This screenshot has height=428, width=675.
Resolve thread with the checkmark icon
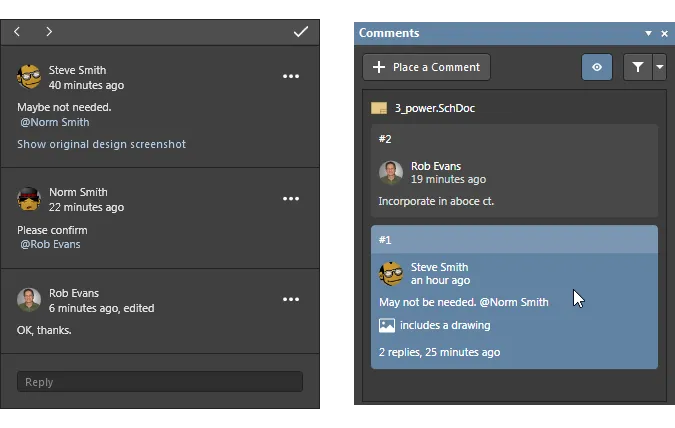pyautogui.click(x=301, y=31)
